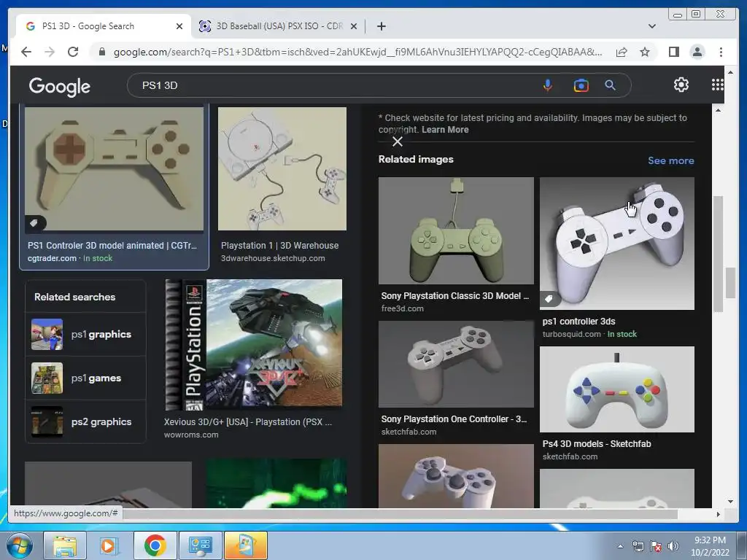Click the browser forward arrow
The width and height of the screenshot is (747, 560).
(50, 52)
